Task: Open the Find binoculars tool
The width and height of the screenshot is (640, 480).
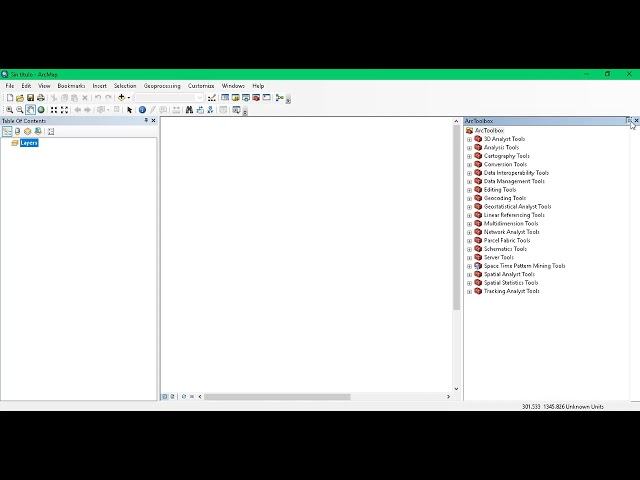Action: pos(189,110)
